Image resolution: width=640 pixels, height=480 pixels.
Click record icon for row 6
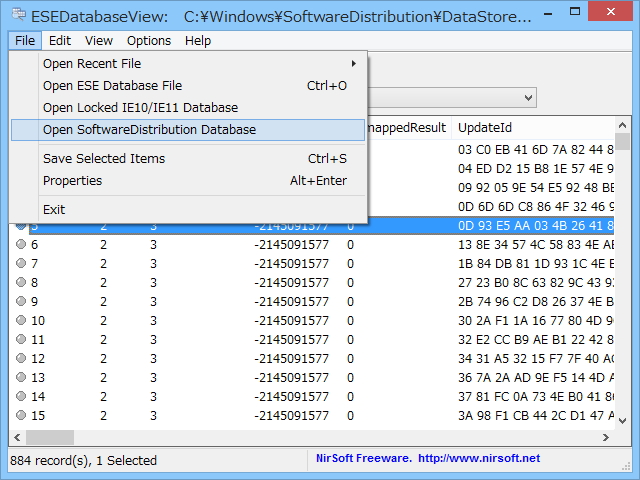coord(21,244)
